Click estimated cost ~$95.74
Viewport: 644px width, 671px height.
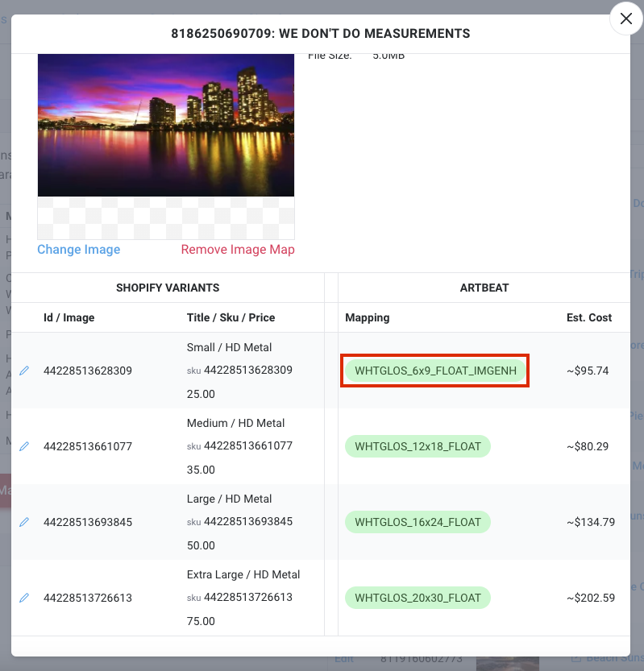[588, 371]
